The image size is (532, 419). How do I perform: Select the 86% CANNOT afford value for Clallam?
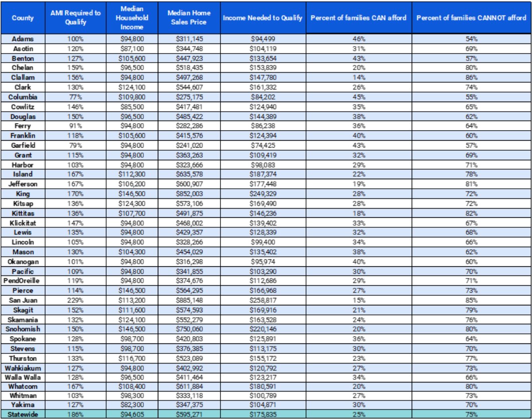tap(471, 78)
